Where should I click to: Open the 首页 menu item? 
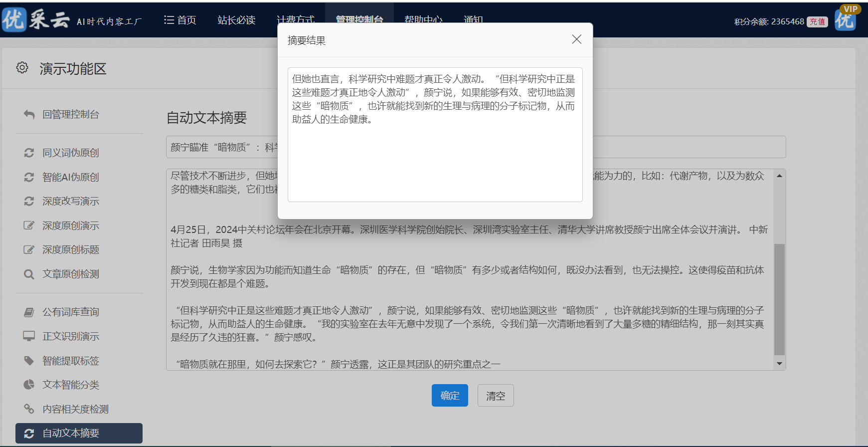180,20
